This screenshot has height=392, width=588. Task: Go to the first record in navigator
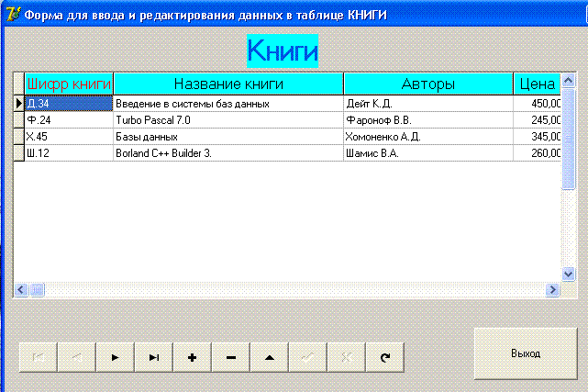pyautogui.click(x=39, y=357)
